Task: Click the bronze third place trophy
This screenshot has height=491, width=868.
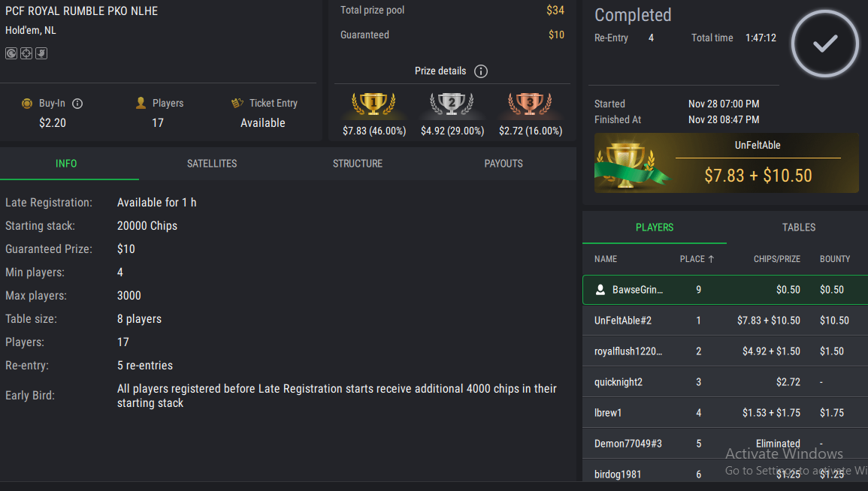Action: click(x=530, y=104)
